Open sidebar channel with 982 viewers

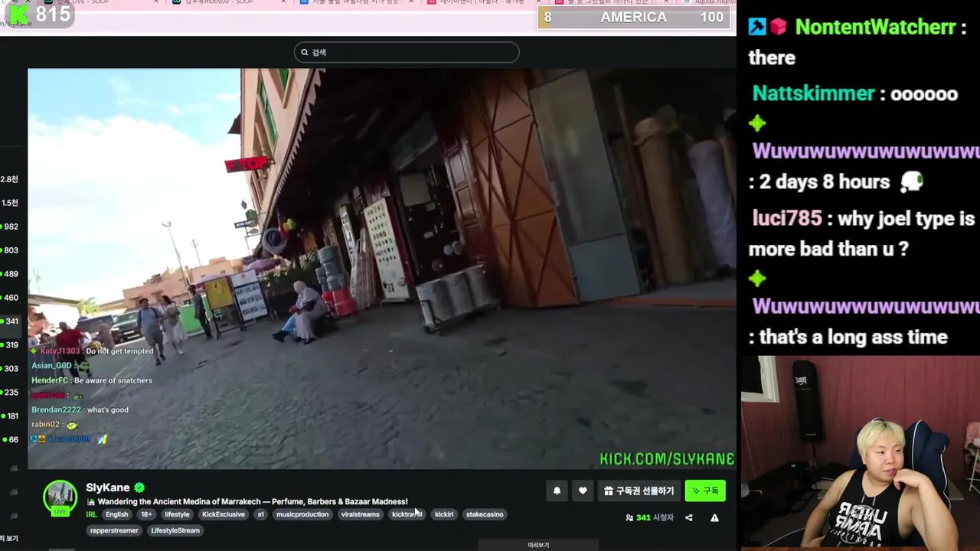click(x=9, y=227)
